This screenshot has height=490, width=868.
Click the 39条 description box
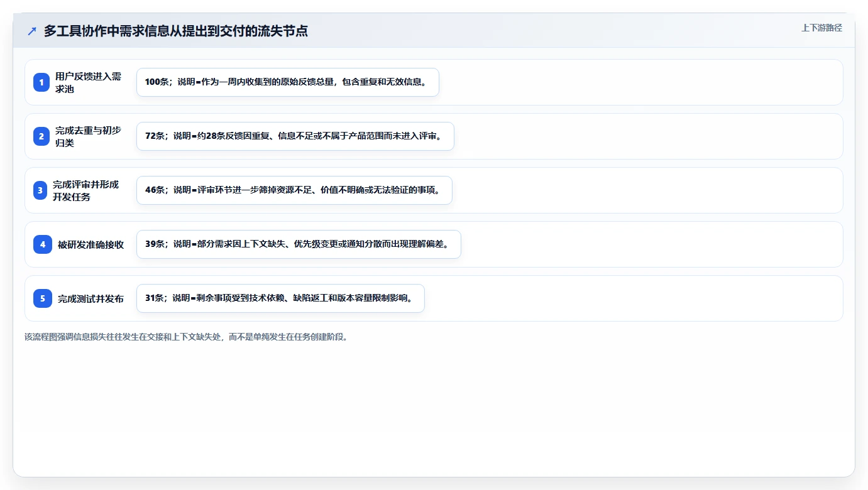(x=299, y=244)
